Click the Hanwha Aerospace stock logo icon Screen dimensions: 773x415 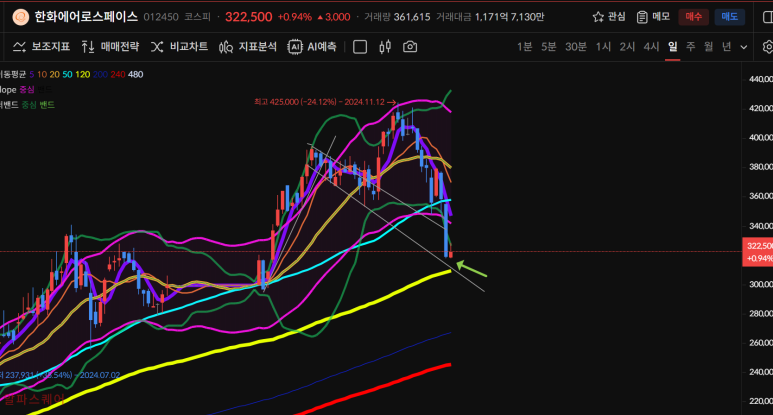pos(21,17)
